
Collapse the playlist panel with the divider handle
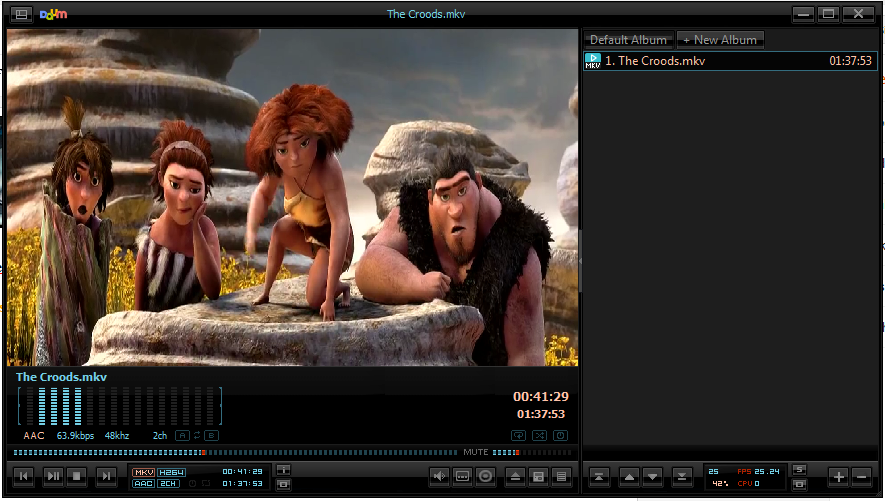(580, 261)
